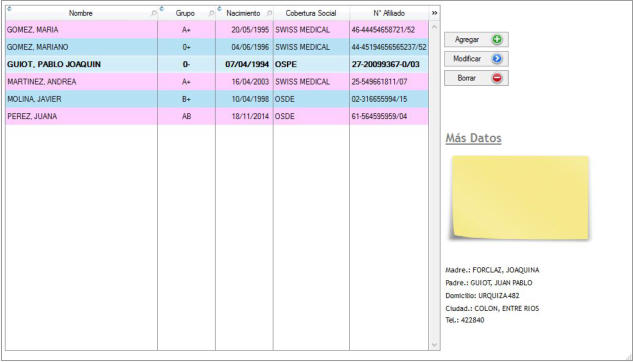Click the Tel.: 422840 line
The image size is (633, 362).
click(465, 320)
